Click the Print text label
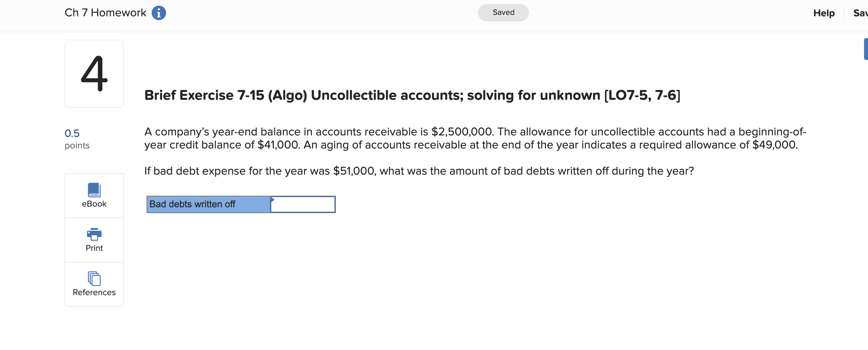 tap(94, 248)
